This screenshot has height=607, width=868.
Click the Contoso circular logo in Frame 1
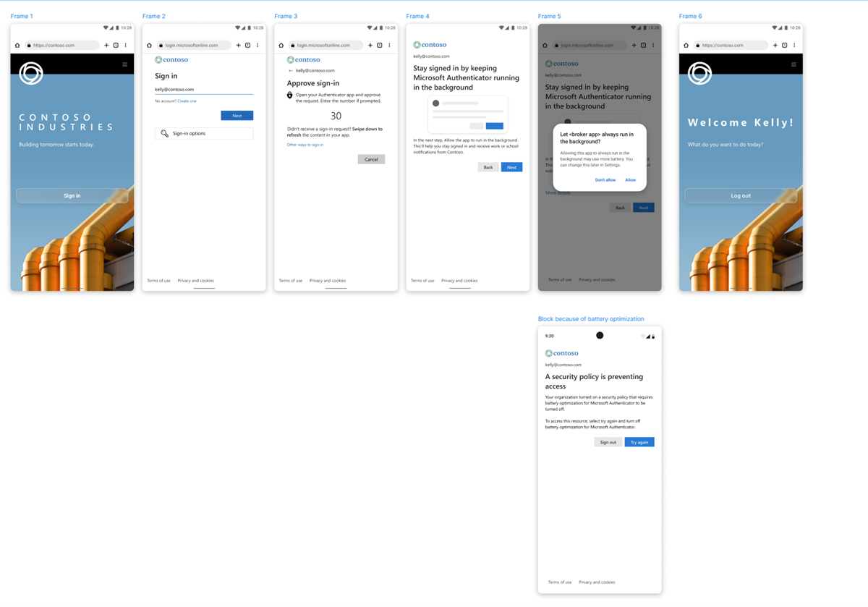pyautogui.click(x=31, y=73)
